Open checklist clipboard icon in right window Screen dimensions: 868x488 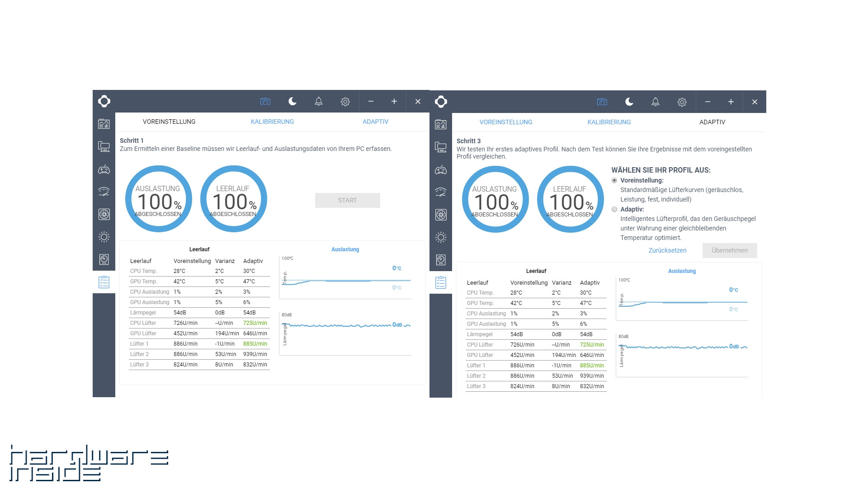pos(441,282)
